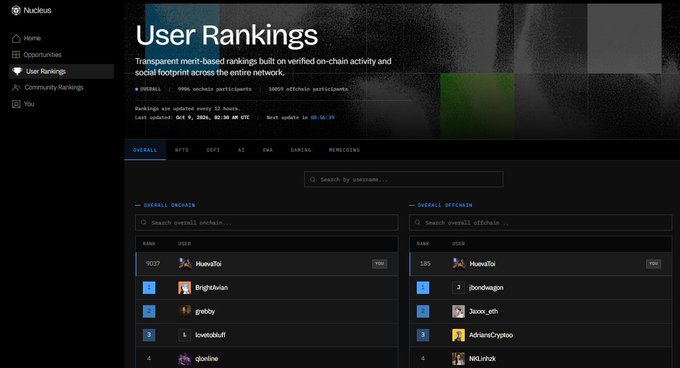
Task: Click the offchain participants count
Action: 308,89
